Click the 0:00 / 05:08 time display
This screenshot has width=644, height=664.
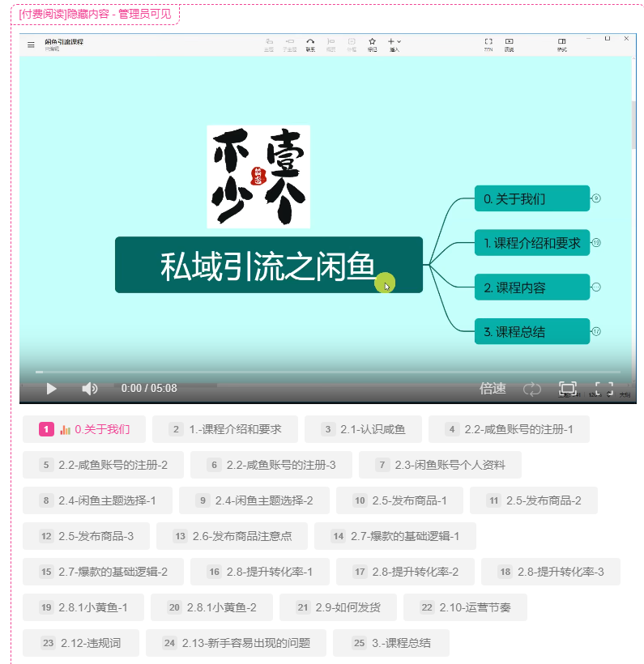(x=149, y=388)
